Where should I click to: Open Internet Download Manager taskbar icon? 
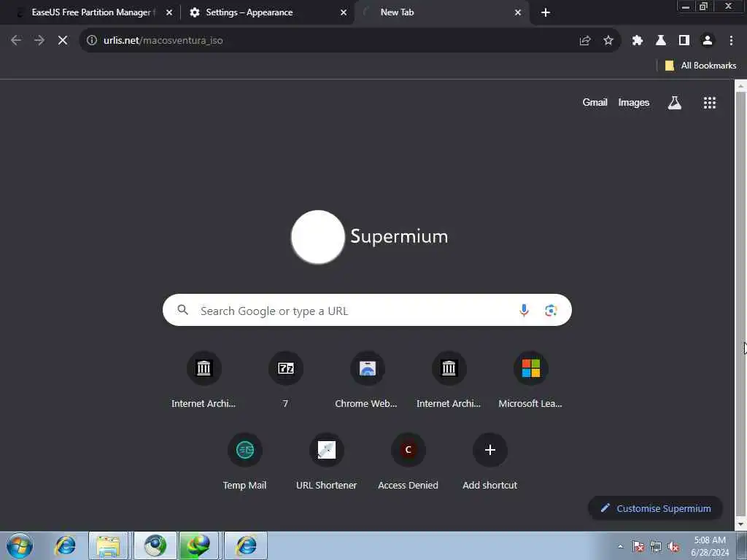pyautogui.click(x=198, y=545)
